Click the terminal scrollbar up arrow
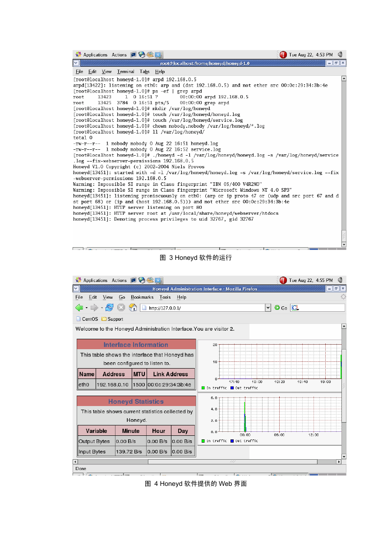This screenshot has width=392, height=554. pyautogui.click(x=344, y=78)
